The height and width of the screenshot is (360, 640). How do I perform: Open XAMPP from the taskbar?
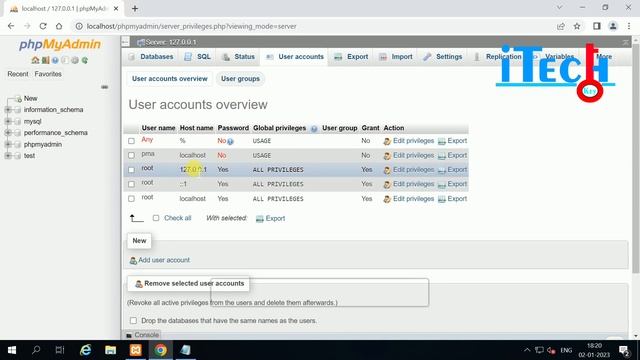(x=136, y=350)
